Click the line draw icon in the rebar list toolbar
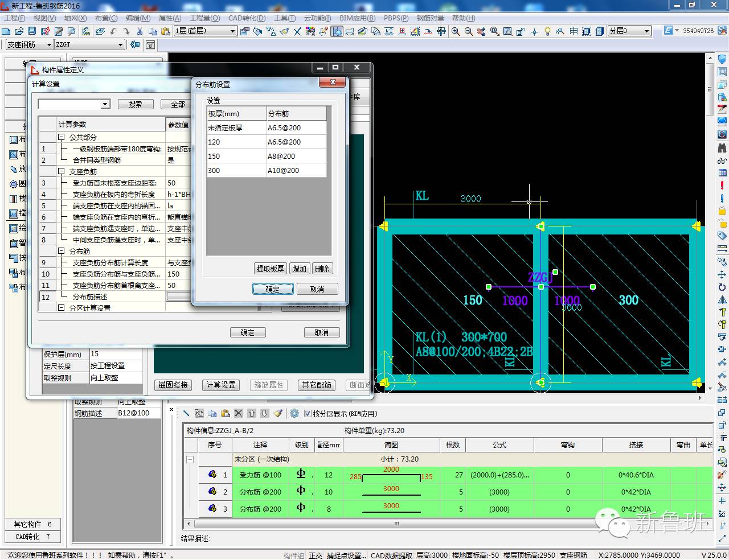The width and height of the screenshot is (729, 560). click(x=186, y=414)
